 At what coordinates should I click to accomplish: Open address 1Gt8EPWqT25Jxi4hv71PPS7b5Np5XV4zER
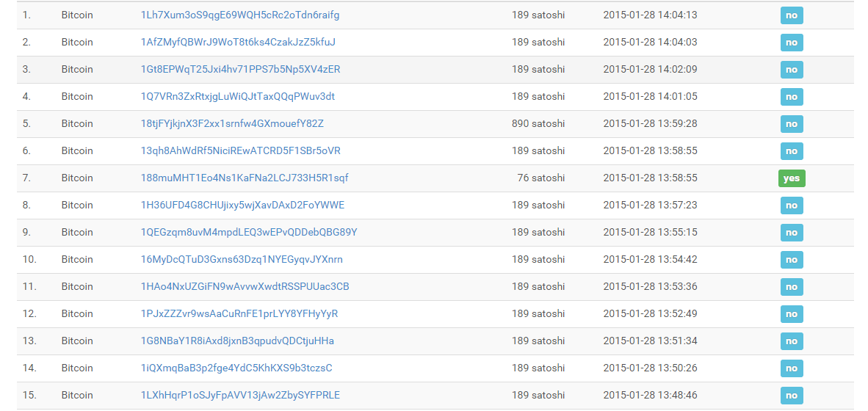[x=241, y=69]
